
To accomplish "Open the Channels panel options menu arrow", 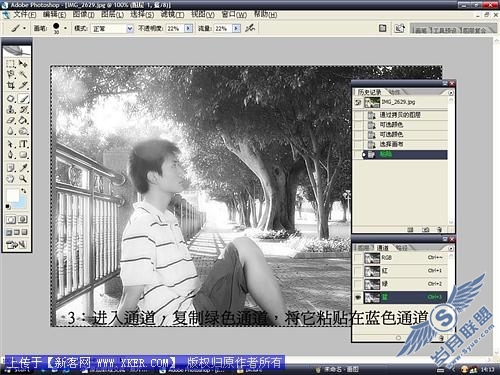I will [450, 248].
